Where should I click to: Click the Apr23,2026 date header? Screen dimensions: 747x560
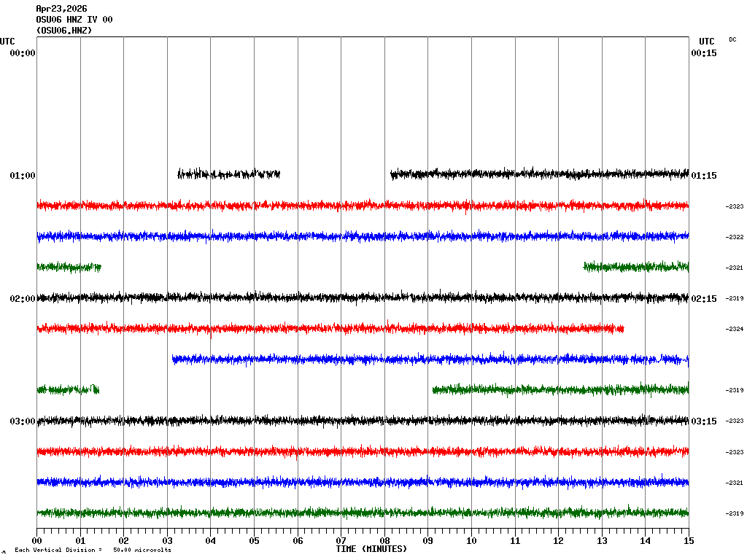(61, 9)
